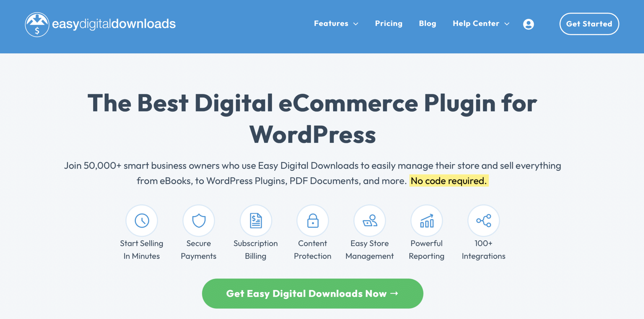Open the Features menu label
The image size is (644, 319).
pos(331,24)
